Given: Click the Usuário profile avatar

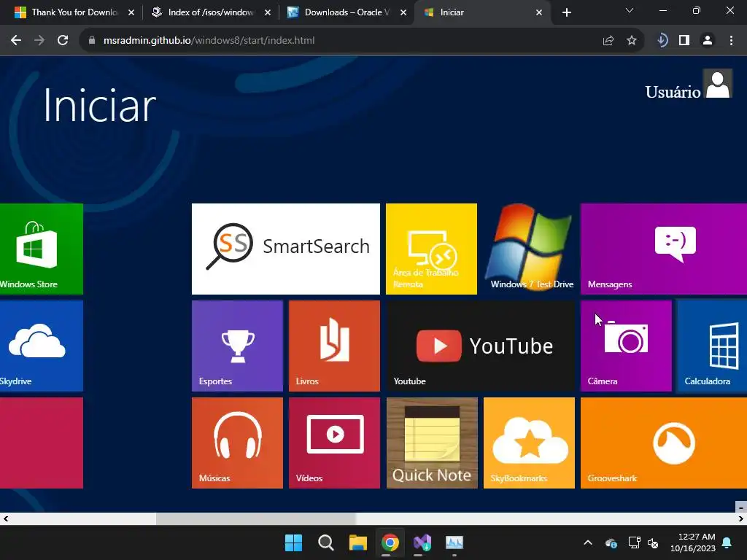Looking at the screenshot, I should pyautogui.click(x=718, y=84).
